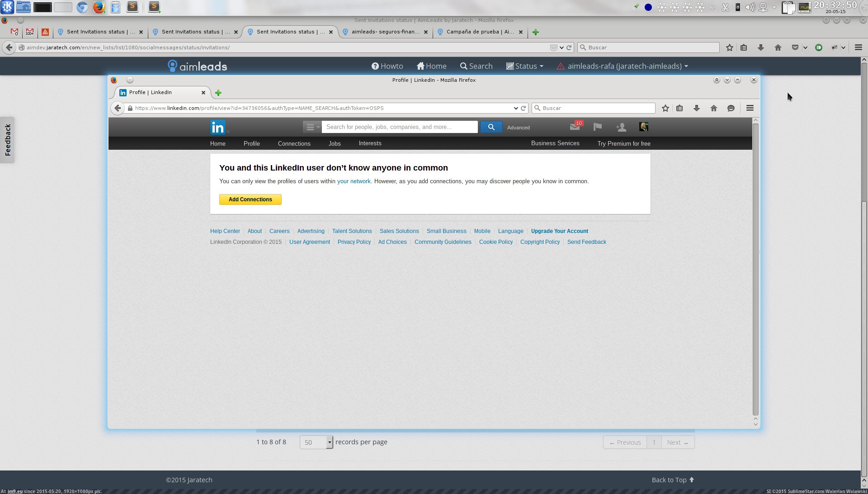Click the LinkedIn messages envelope icon
This screenshot has width=868, height=494.
(575, 127)
